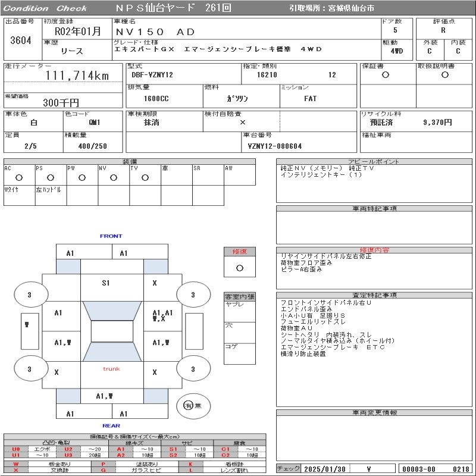Click the circle under 取扱説明書
This screenshot has height=476, width=476.
444,75
